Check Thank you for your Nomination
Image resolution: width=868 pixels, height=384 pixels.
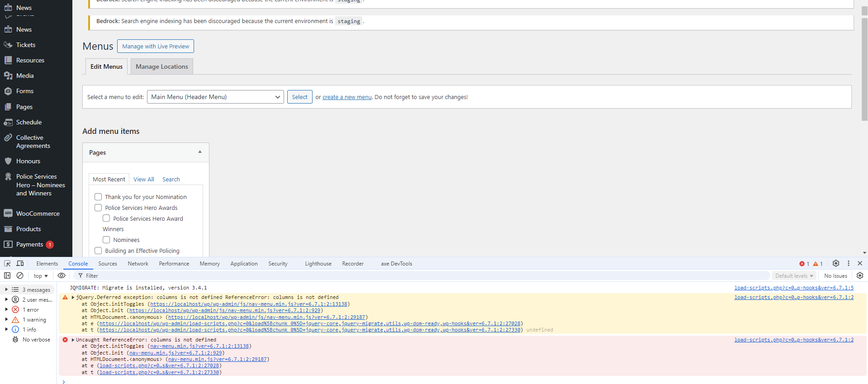[98, 197]
